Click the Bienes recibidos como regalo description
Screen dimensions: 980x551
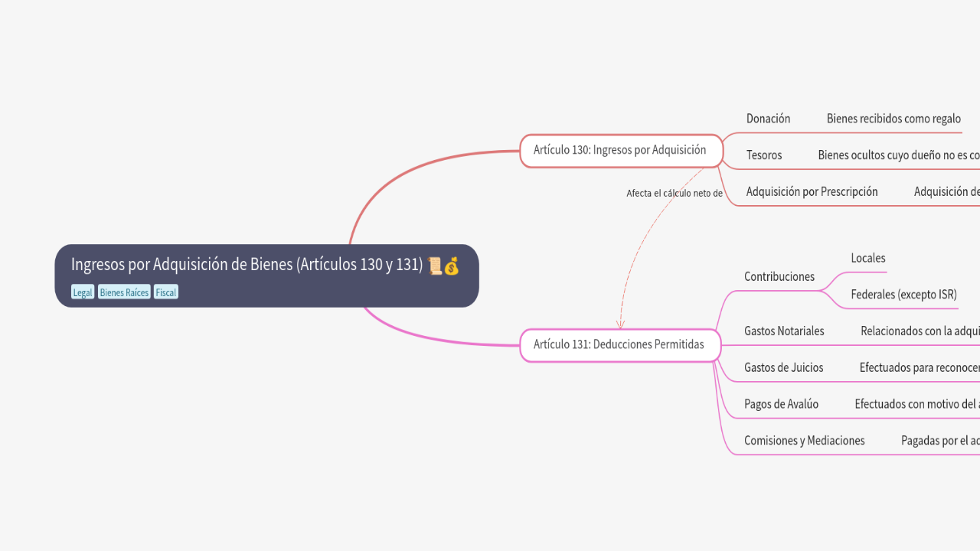[893, 119]
